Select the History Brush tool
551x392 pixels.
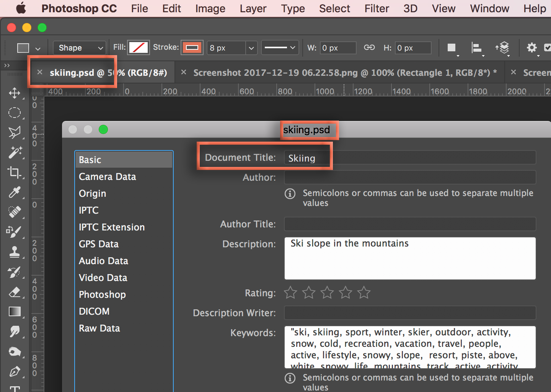point(15,272)
